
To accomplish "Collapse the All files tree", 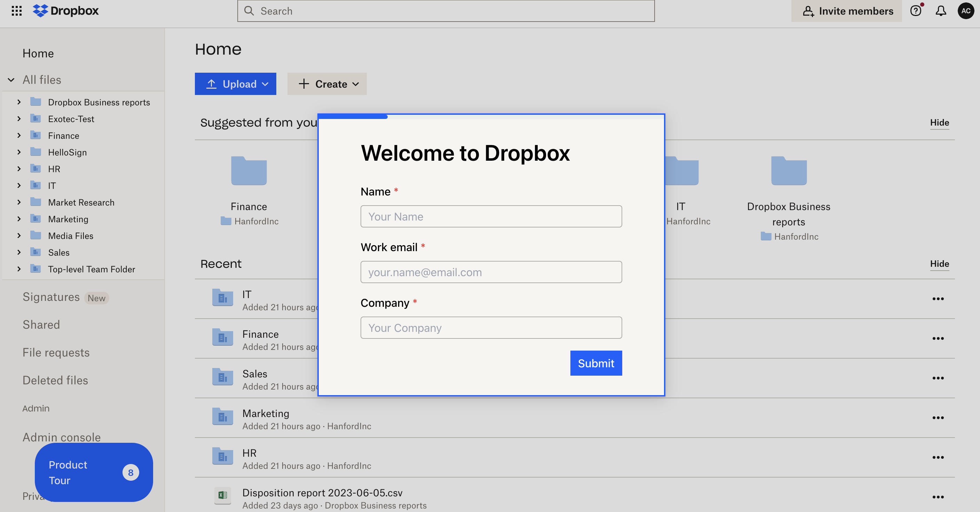I will (x=11, y=80).
